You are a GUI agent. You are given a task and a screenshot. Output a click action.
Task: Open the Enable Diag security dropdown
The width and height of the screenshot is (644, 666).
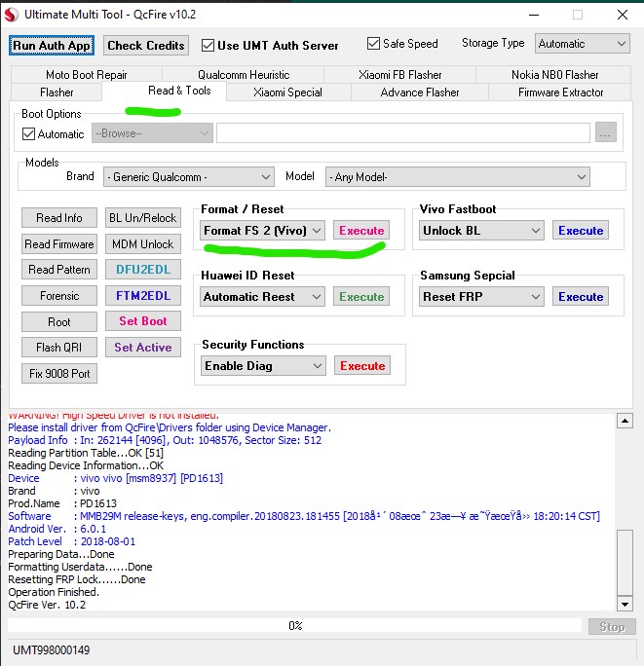pos(263,366)
